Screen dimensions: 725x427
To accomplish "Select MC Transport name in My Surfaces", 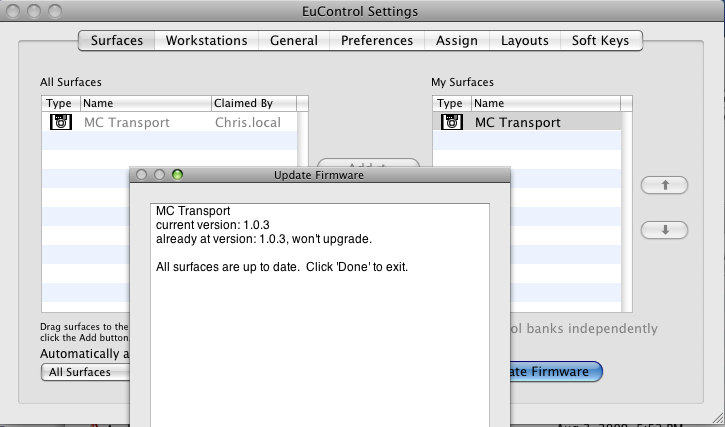I will (x=518, y=123).
